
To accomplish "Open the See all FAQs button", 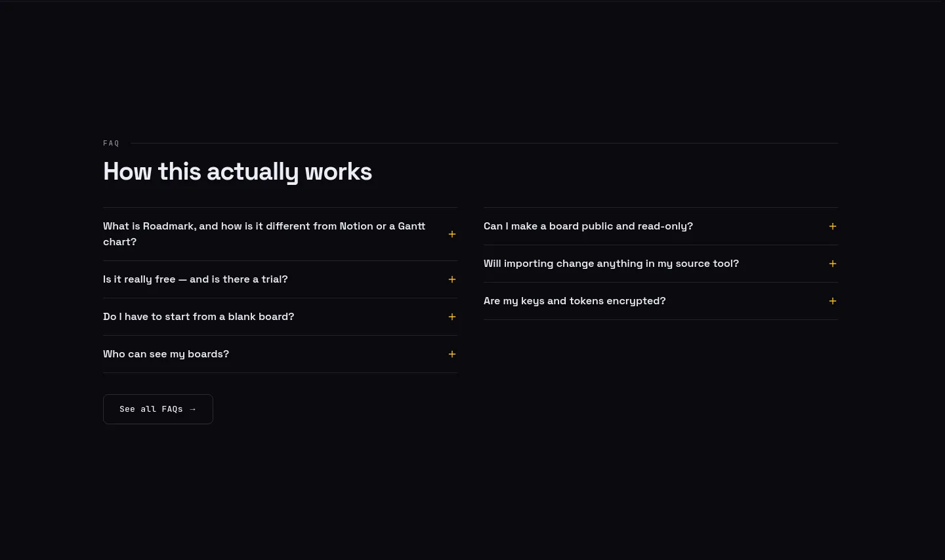I will click(158, 409).
